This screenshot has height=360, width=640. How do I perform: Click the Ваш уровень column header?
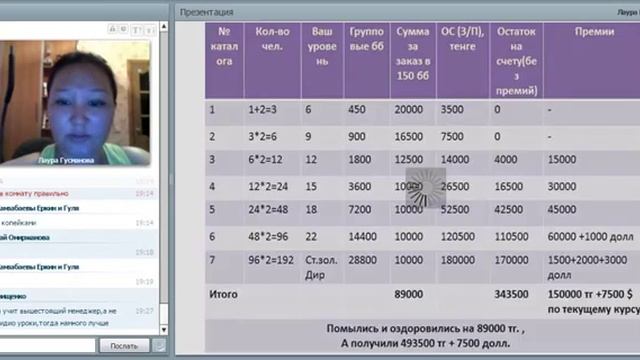(322, 46)
